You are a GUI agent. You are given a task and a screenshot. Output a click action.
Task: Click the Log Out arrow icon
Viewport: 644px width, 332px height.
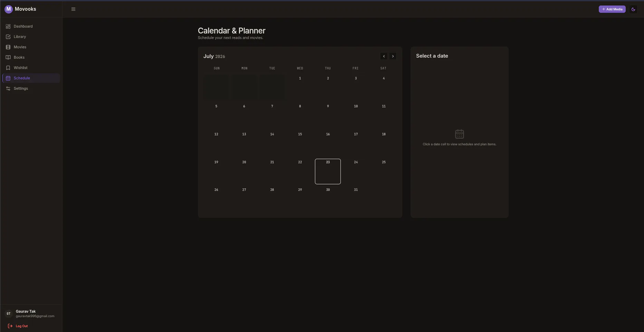click(10, 326)
